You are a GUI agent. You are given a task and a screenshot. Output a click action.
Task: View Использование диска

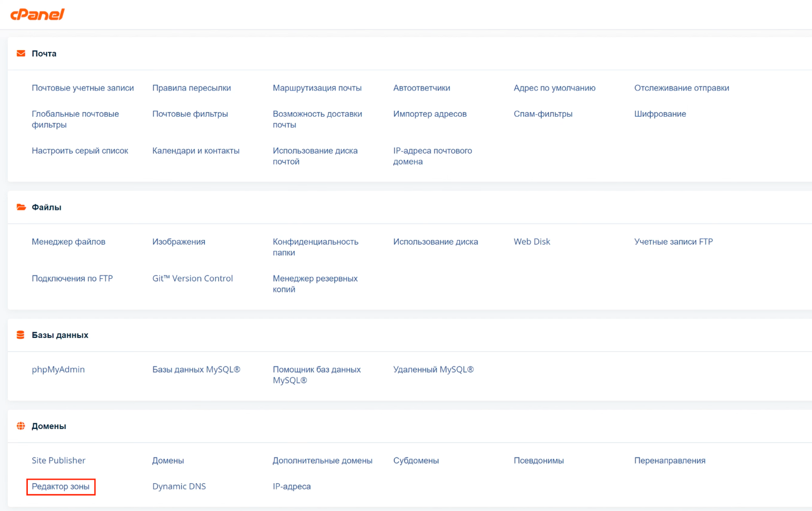[x=435, y=242]
